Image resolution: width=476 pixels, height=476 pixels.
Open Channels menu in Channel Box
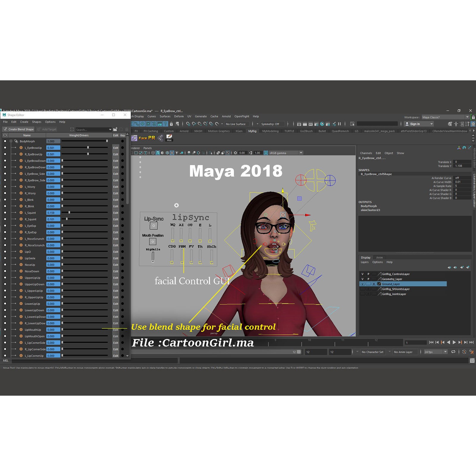coord(366,153)
